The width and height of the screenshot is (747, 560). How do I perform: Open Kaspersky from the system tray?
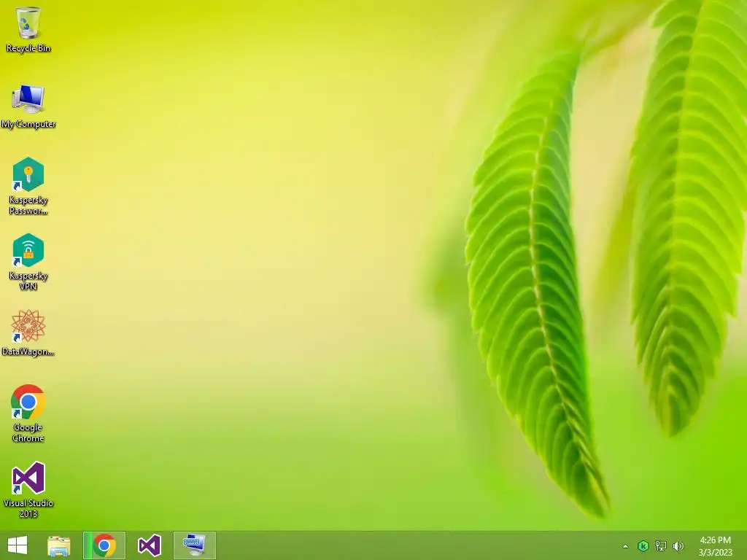(643, 546)
